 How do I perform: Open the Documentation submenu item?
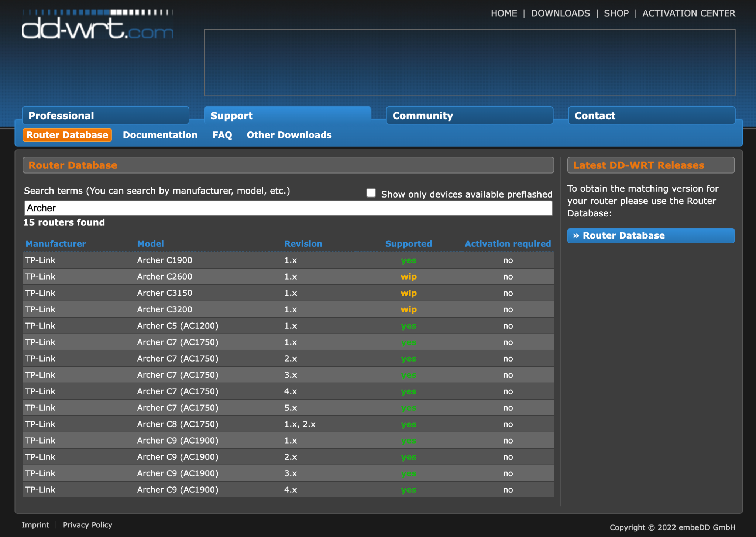tap(160, 135)
